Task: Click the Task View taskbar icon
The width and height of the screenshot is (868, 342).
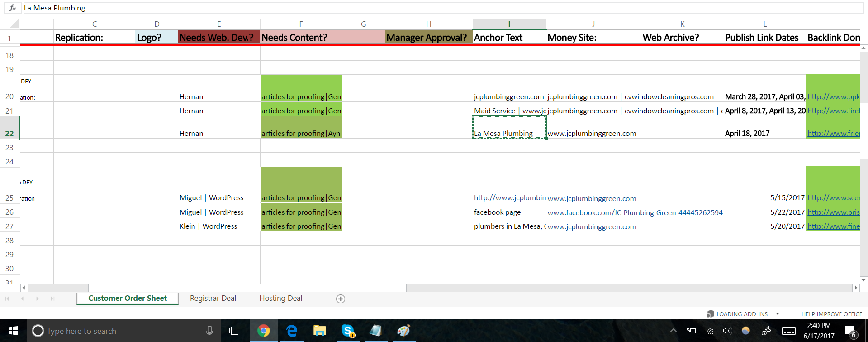Action: (235, 331)
